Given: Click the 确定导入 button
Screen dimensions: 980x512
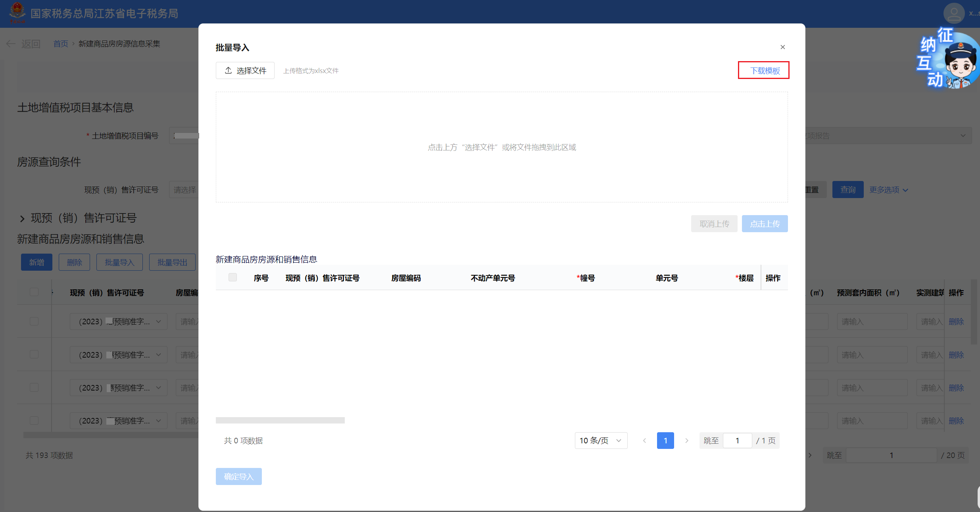Looking at the screenshot, I should click(x=238, y=476).
